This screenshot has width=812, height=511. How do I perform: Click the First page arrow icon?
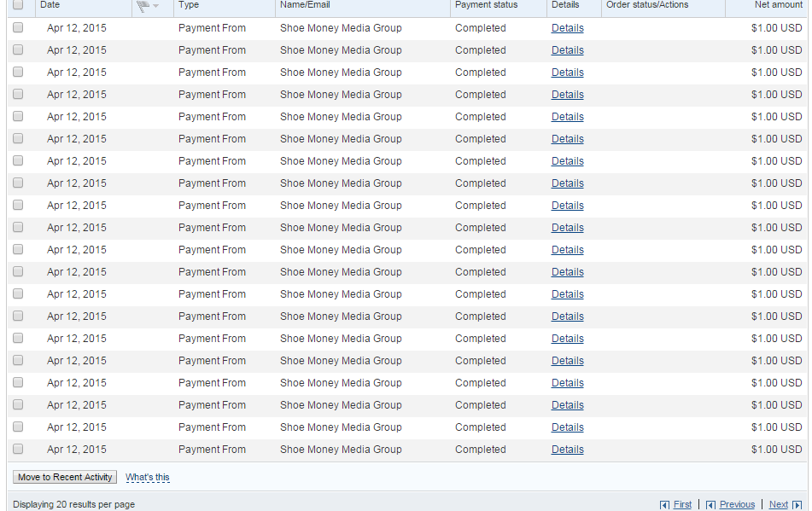click(664, 505)
